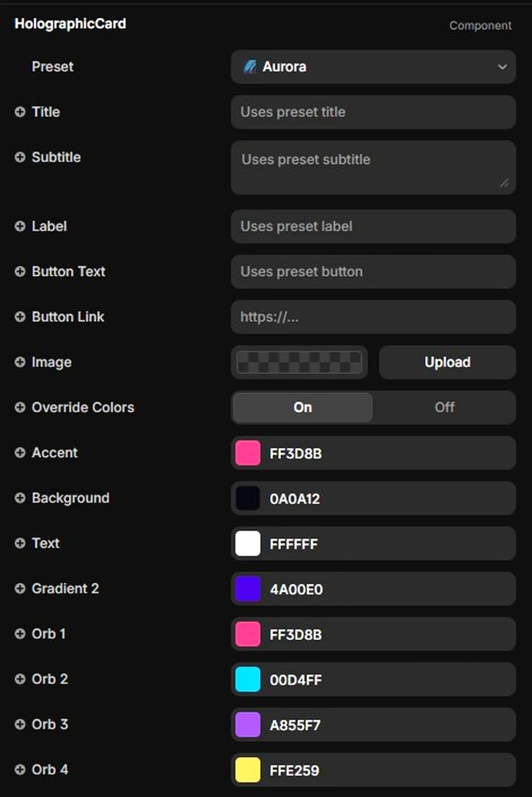Turn Override Colors On
This screenshot has width=532, height=797.
pyautogui.click(x=302, y=407)
